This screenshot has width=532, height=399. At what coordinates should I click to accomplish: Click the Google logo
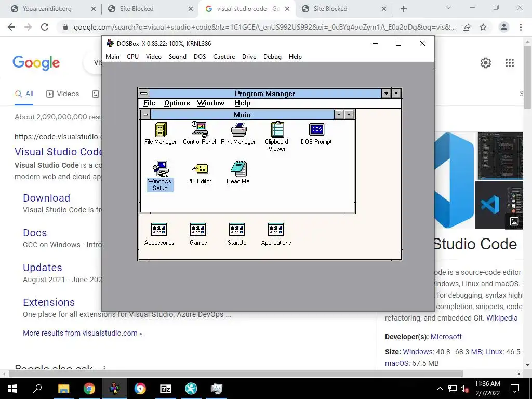pos(36,63)
